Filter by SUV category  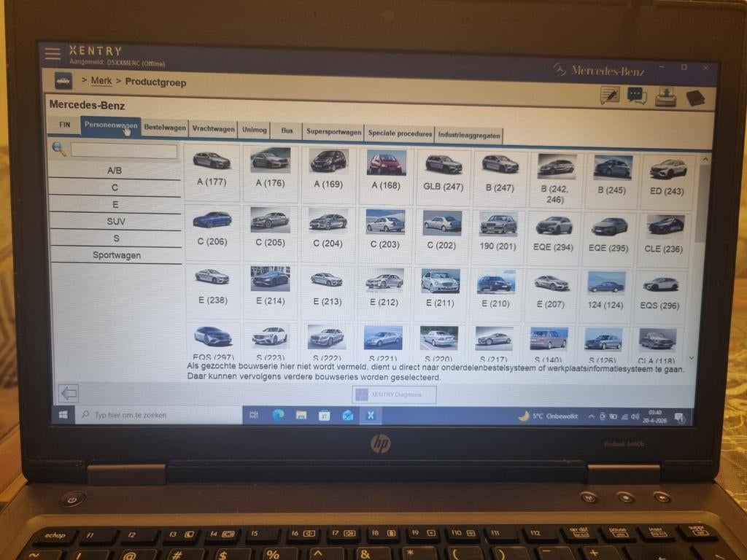(116, 222)
